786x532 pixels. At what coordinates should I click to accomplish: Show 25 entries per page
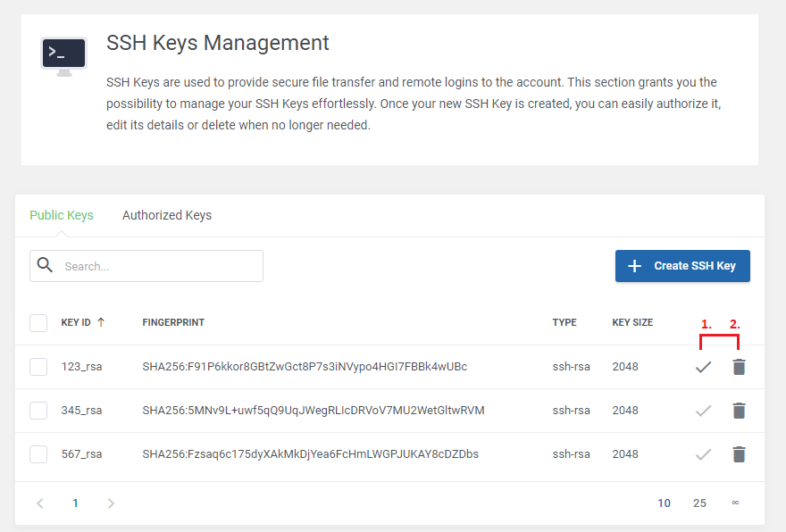tap(699, 503)
